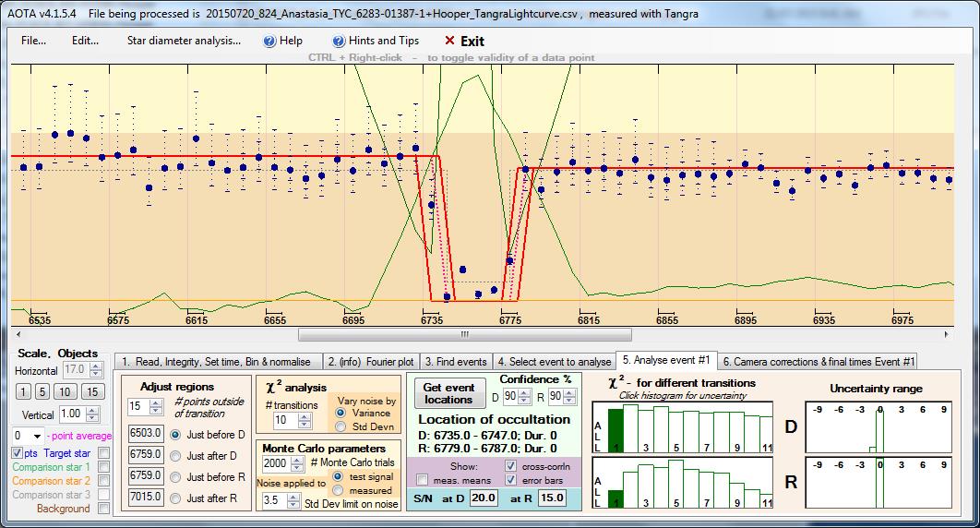Open the Select event to analyse tab
Image resolution: width=980 pixels, height=528 pixels.
click(554, 362)
